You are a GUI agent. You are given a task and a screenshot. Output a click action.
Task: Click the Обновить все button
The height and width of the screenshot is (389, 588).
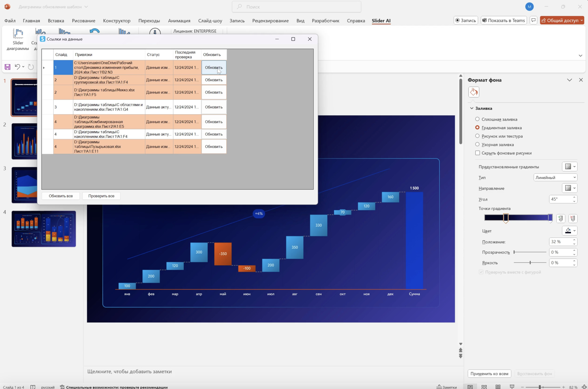click(61, 196)
